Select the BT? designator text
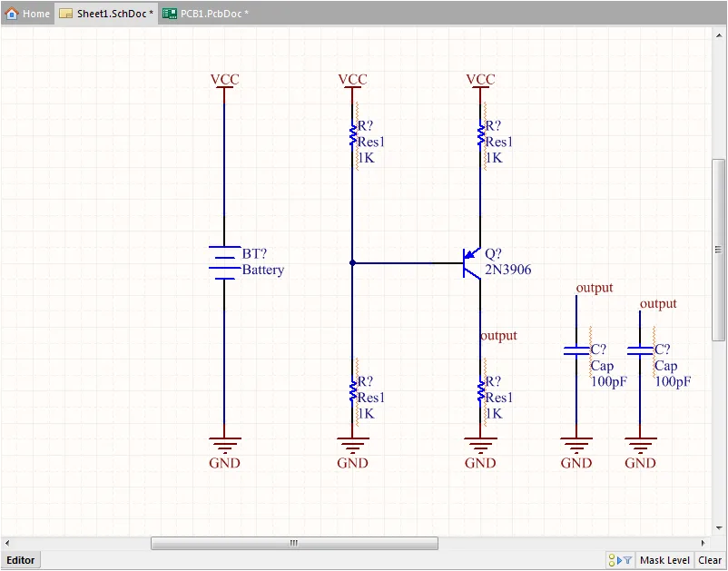728x571 pixels. (x=254, y=253)
